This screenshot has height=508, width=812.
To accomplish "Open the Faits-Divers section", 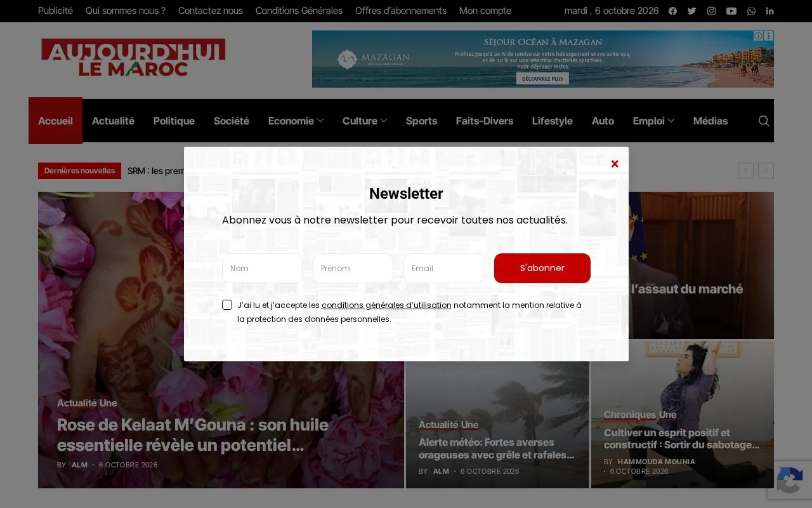I will tap(485, 121).
